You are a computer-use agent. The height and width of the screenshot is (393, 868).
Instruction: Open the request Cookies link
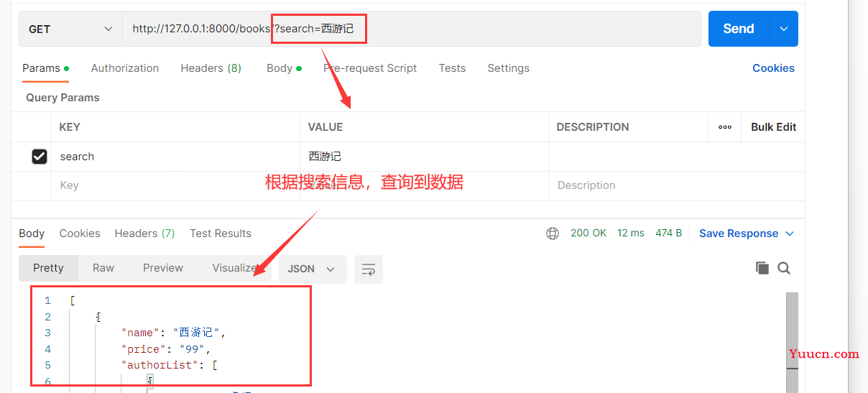tap(773, 68)
